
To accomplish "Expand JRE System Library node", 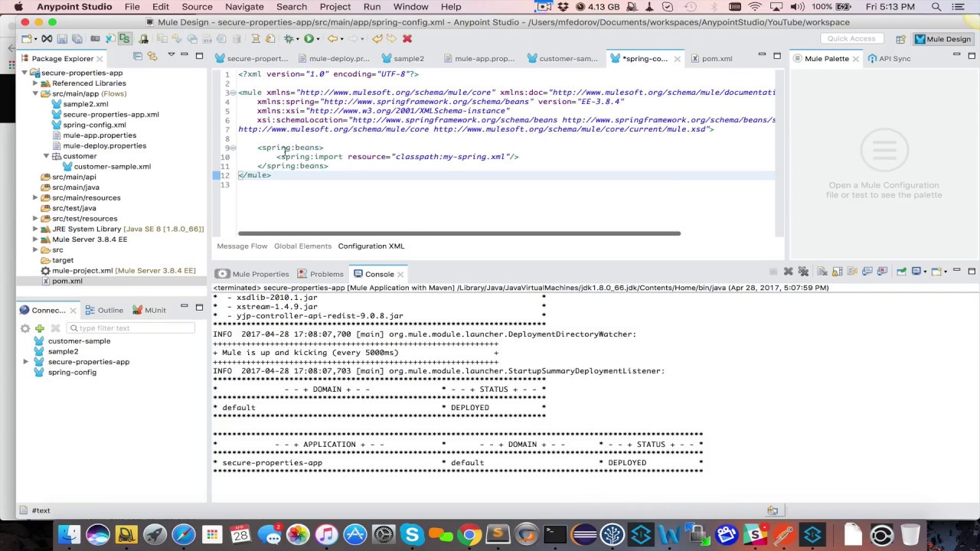I will 35,229.
